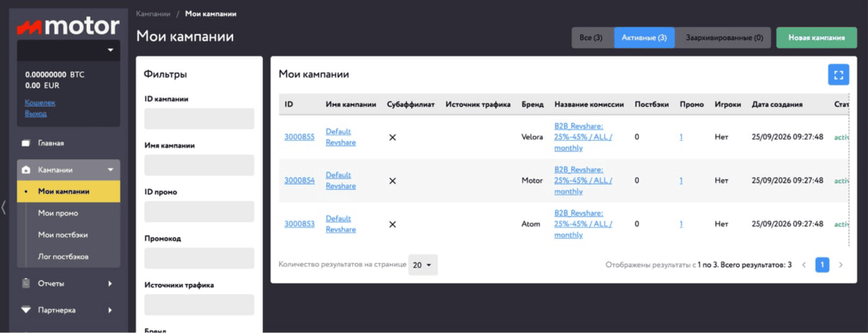Click promo count 1 in Atom row
This screenshot has width=868, height=333.
pyautogui.click(x=681, y=224)
